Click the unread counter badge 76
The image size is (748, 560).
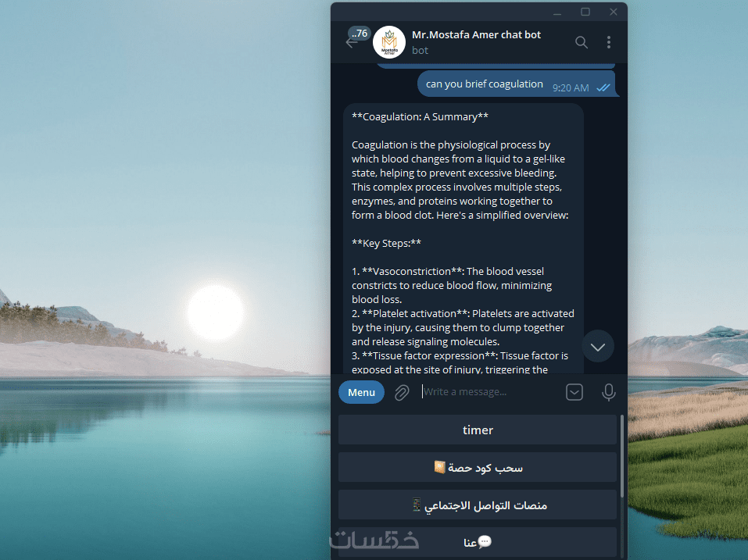click(360, 34)
